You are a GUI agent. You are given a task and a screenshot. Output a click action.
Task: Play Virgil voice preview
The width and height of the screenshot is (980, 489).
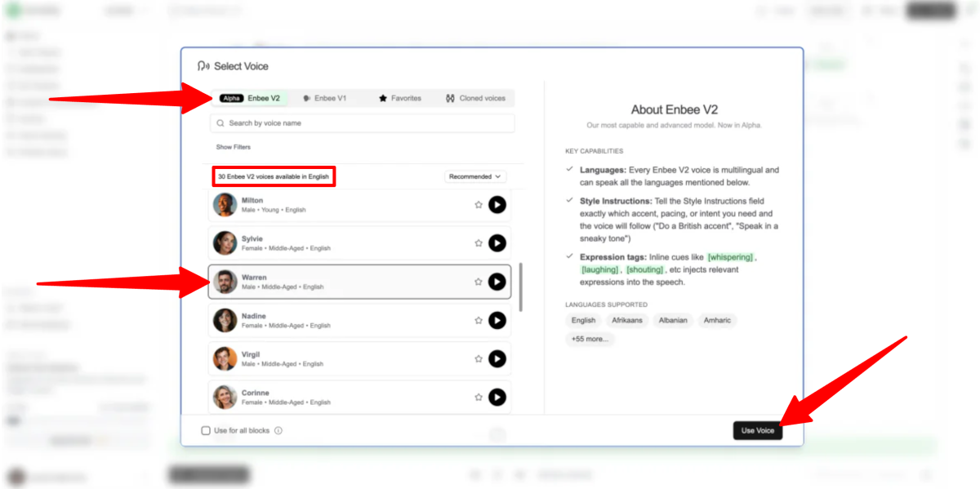click(x=497, y=358)
